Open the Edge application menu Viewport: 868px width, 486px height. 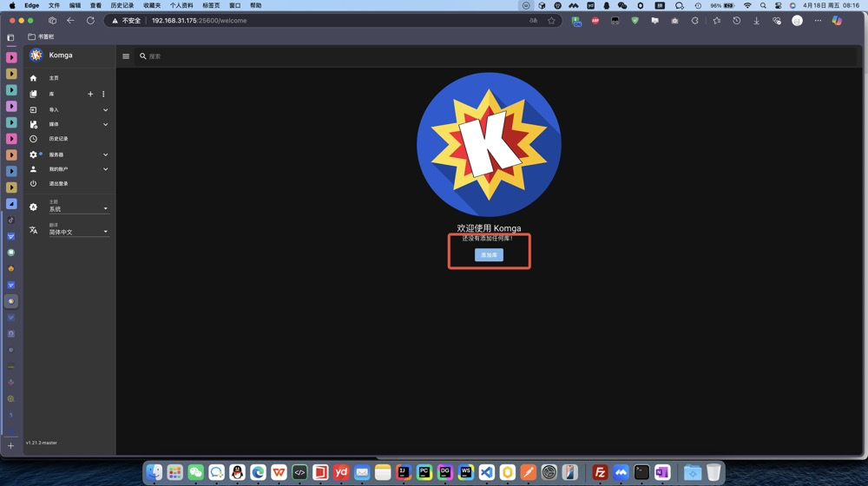pos(31,5)
